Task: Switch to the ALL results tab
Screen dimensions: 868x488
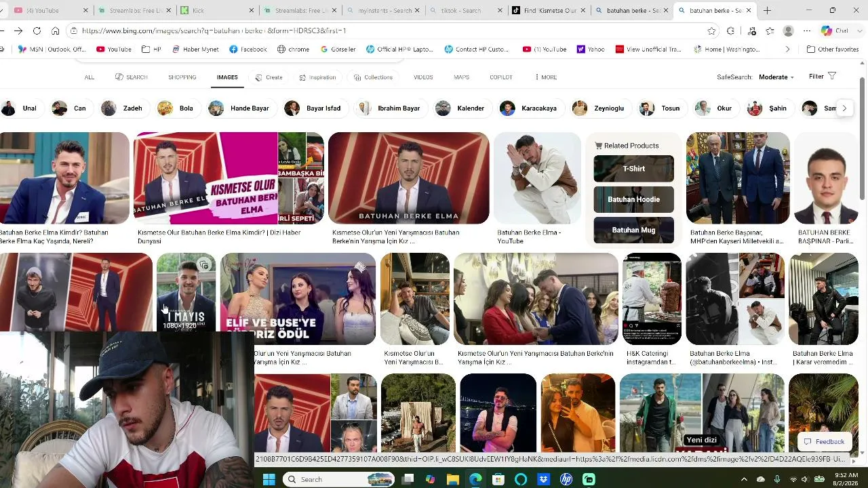Action: coord(90,77)
